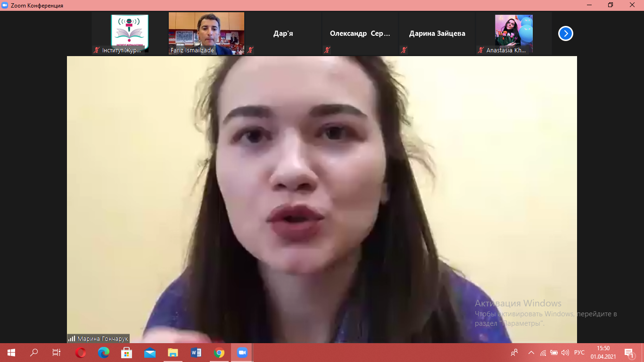Image resolution: width=644 pixels, height=362 pixels.
Task: Click the Zoom icon in taskbar
Action: (x=242, y=353)
